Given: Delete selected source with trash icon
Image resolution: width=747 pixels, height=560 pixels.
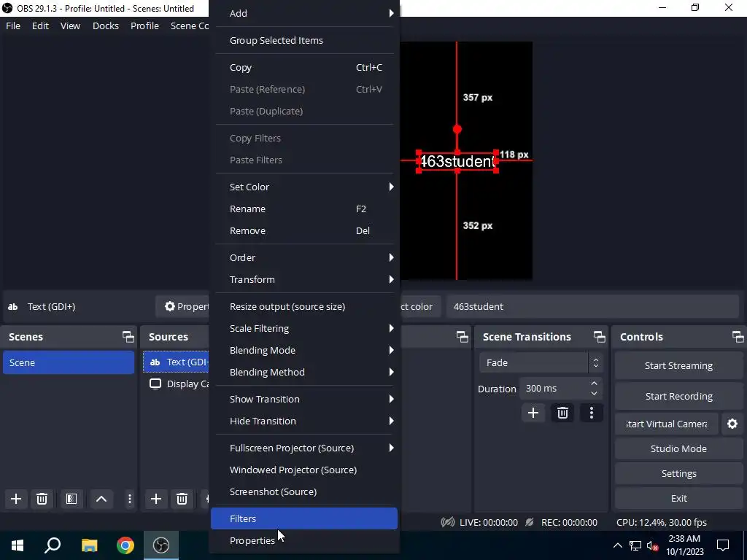Looking at the screenshot, I should point(182,499).
